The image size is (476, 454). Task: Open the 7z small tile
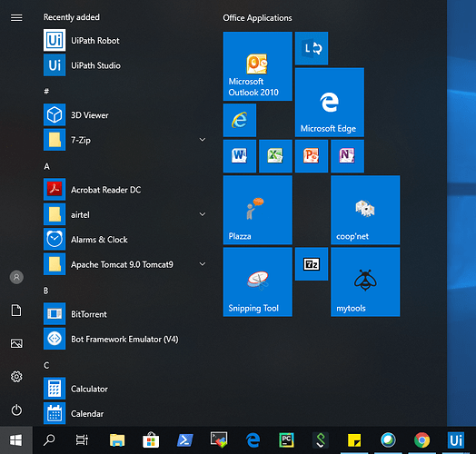(x=312, y=264)
